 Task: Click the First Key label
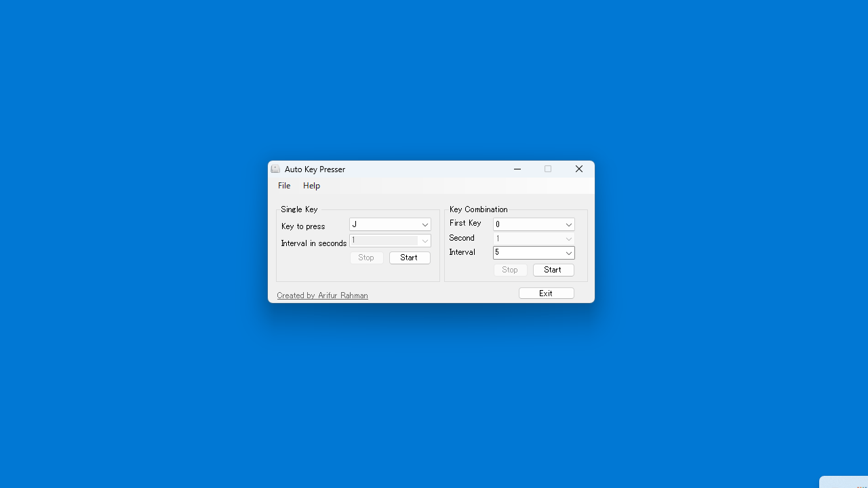pyautogui.click(x=465, y=223)
